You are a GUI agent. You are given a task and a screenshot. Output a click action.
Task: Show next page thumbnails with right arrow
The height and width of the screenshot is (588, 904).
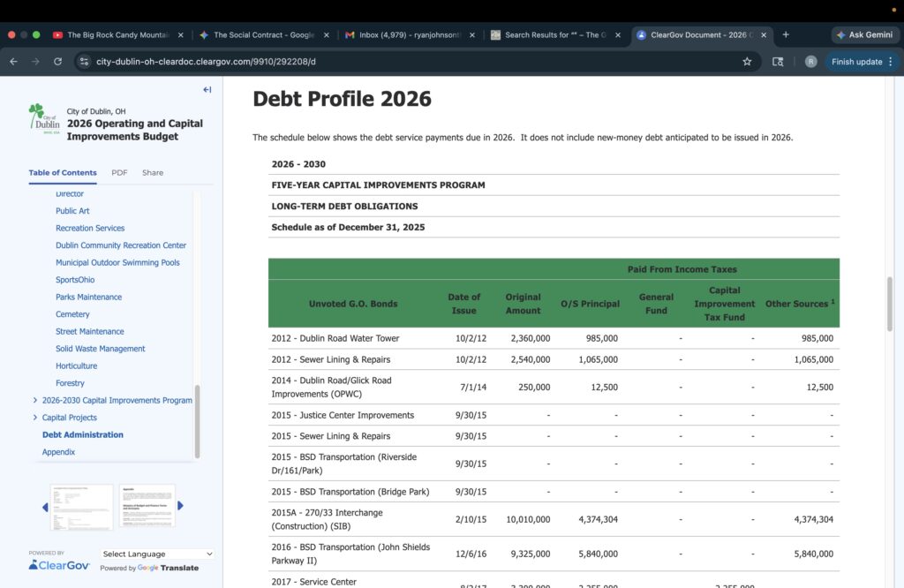tap(181, 506)
